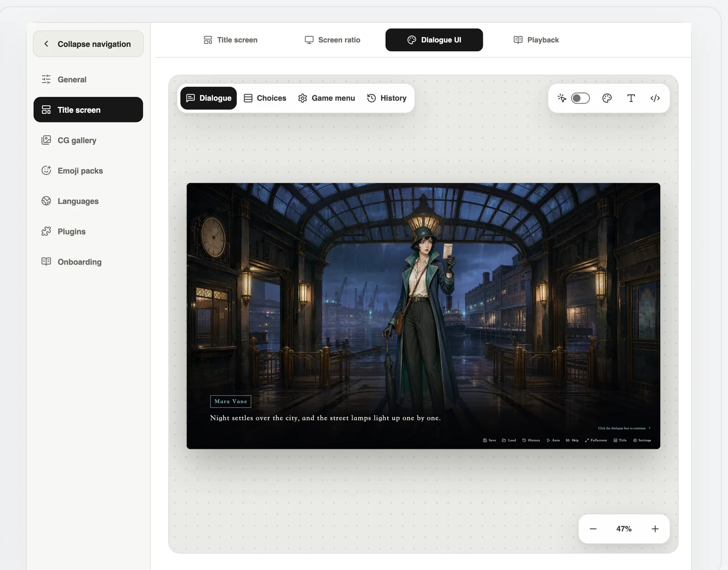
Task: Click Fullscreen in the preview menu
Action: click(x=596, y=440)
